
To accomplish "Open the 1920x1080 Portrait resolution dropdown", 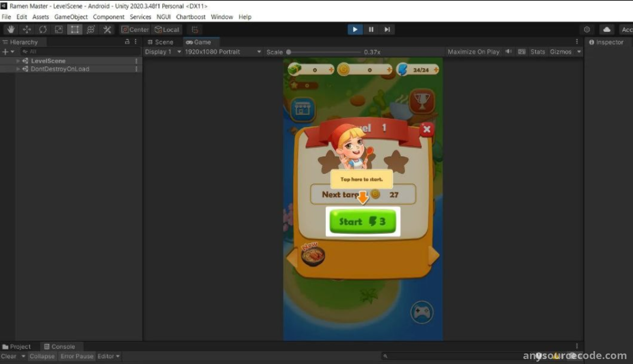I will point(223,52).
